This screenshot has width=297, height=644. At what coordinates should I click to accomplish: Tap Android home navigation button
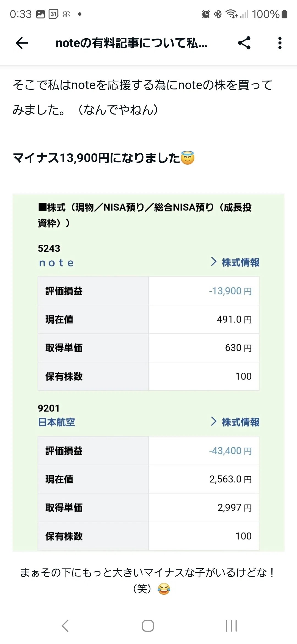pos(148,626)
